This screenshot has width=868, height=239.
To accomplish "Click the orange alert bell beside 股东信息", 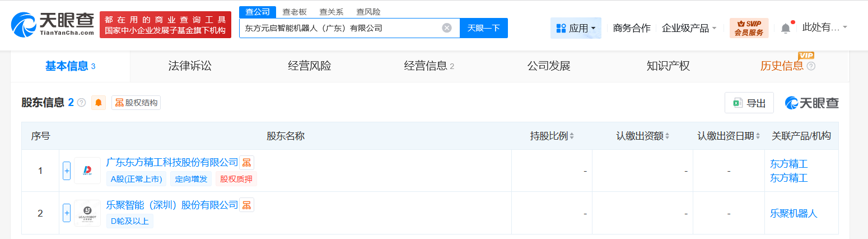I will 99,103.
